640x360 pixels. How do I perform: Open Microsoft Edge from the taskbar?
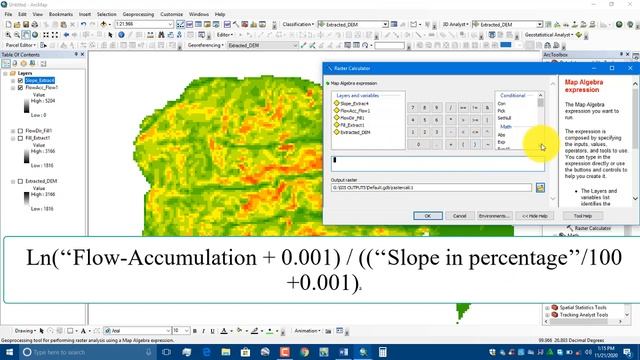206,352
